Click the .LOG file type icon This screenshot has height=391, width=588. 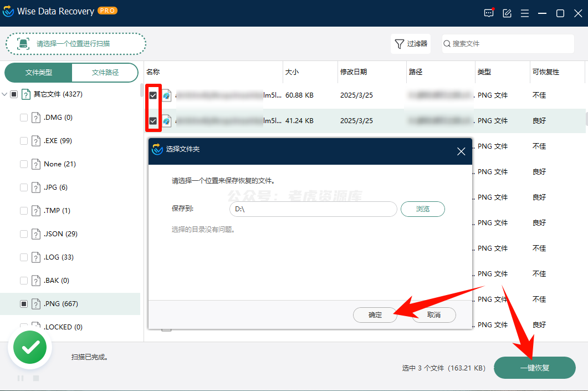click(x=35, y=257)
